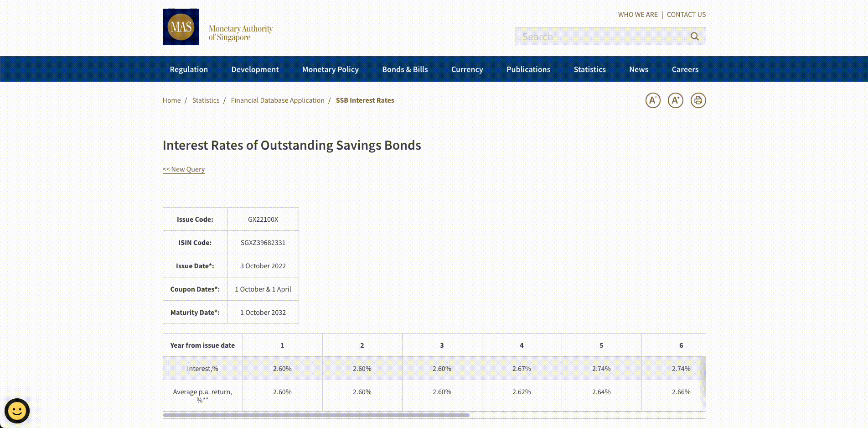
Task: Click the MAS logo
Action: coord(181,27)
